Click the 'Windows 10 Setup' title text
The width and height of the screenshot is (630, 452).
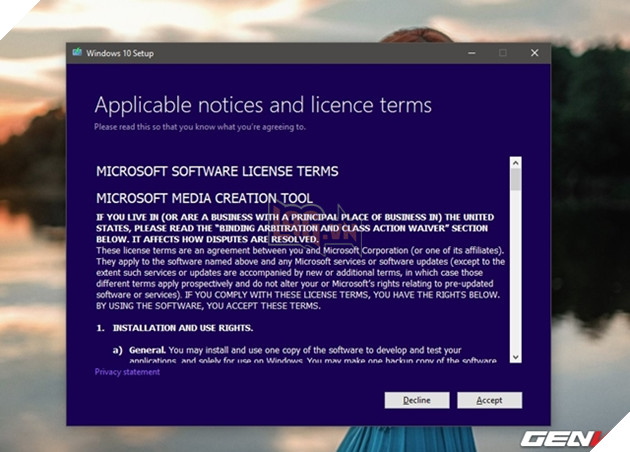(120, 53)
